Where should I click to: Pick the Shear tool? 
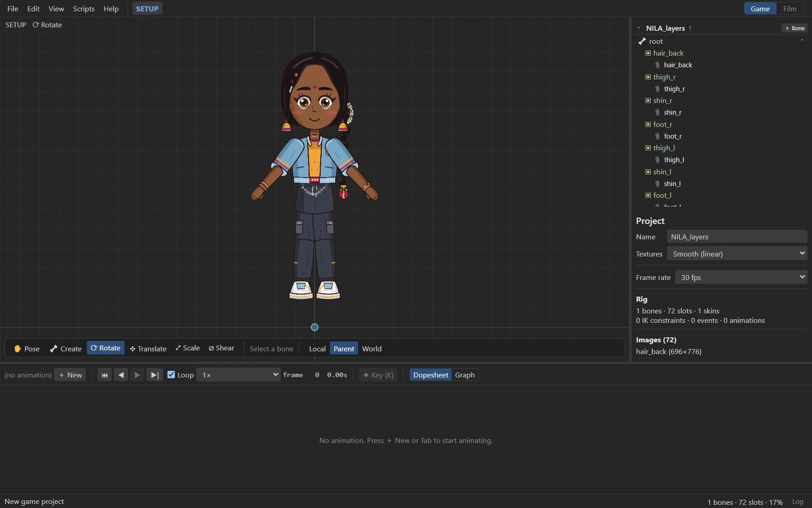221,348
